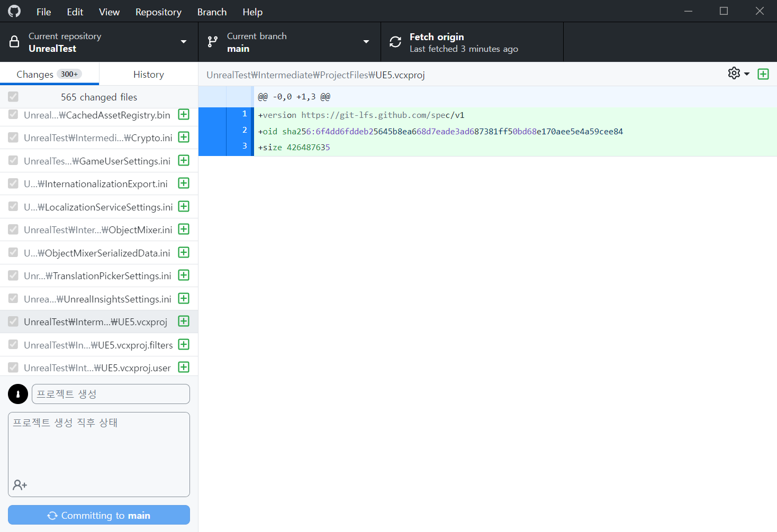The height and width of the screenshot is (532, 777).
Task: Click the diff hunk header gutter
Action: point(226,97)
